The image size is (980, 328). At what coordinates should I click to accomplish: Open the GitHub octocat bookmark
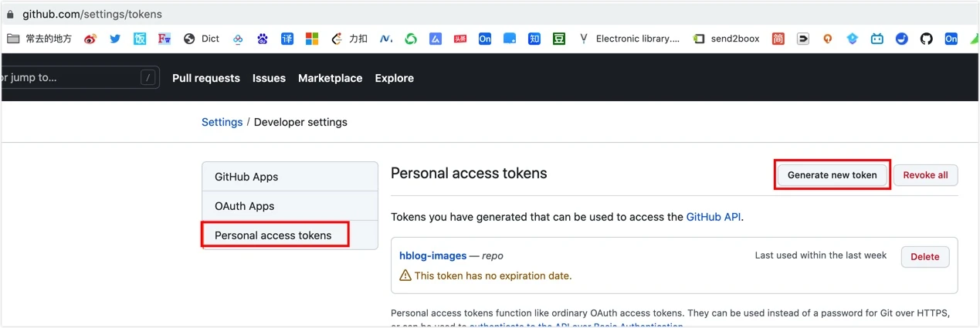click(x=927, y=39)
